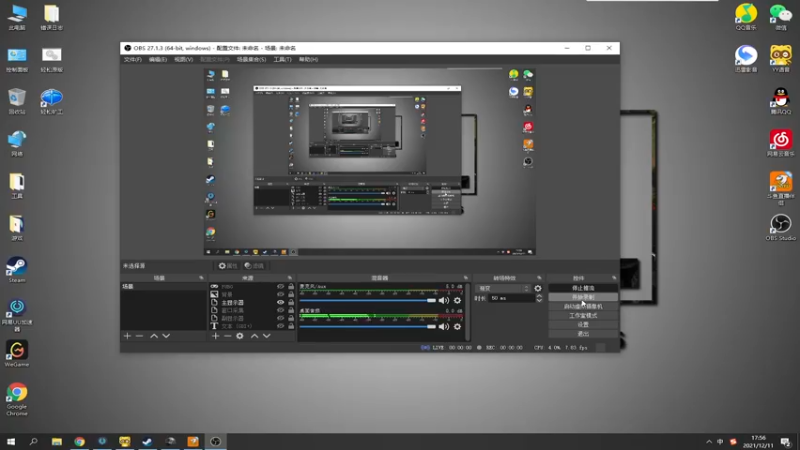Decrease 时长 duration with down arrow

(x=539, y=301)
